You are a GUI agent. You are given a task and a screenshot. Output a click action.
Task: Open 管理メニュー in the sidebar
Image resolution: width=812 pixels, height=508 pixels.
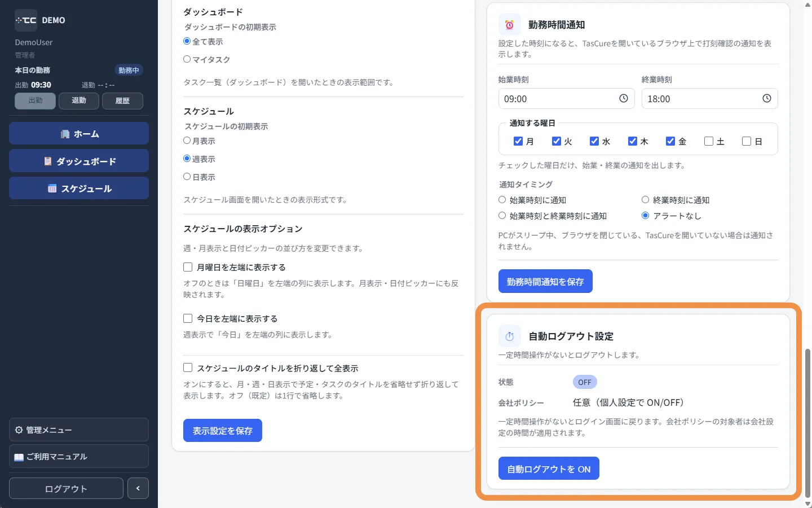[79, 430]
